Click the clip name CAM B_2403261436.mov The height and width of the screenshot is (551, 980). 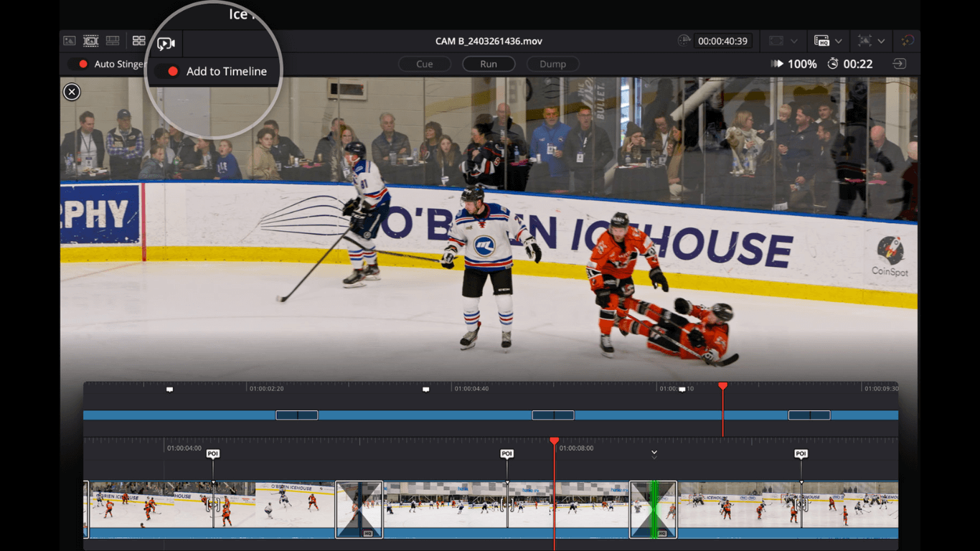coord(489,41)
